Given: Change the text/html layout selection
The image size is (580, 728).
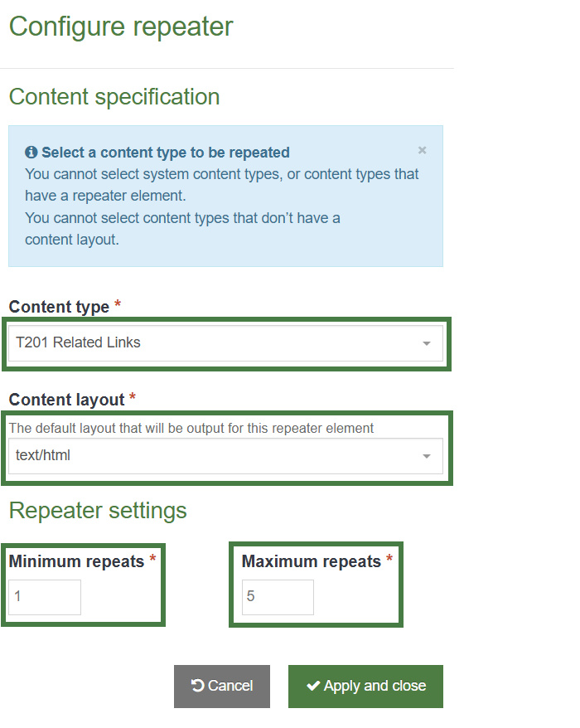Looking at the screenshot, I should 224,455.
